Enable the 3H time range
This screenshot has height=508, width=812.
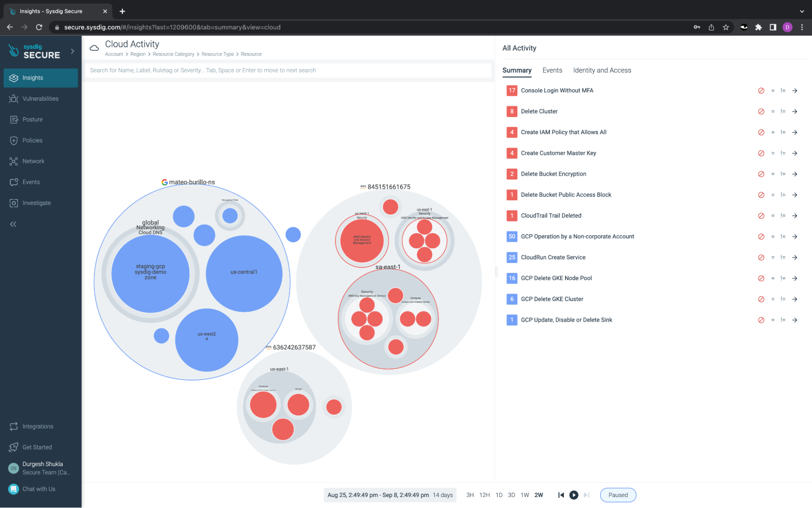(470, 495)
